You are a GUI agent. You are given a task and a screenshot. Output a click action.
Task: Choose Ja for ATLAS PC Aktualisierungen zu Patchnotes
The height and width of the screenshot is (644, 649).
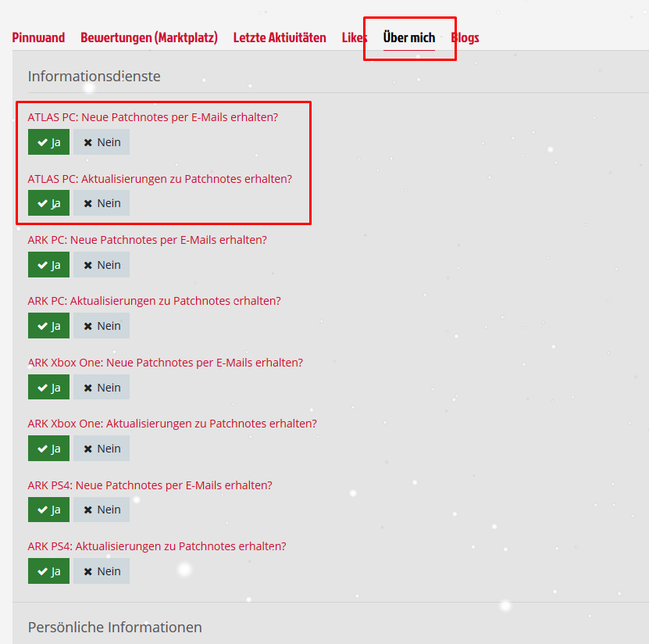(49, 203)
